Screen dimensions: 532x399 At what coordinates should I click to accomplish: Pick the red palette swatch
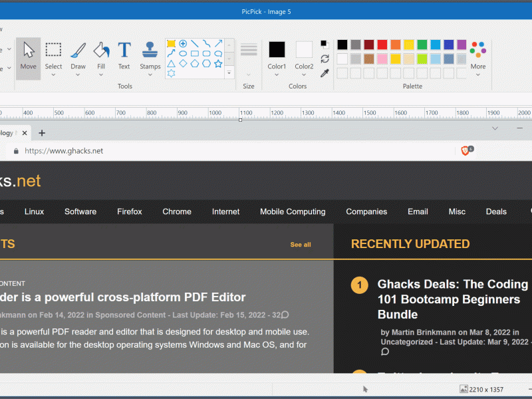382,45
